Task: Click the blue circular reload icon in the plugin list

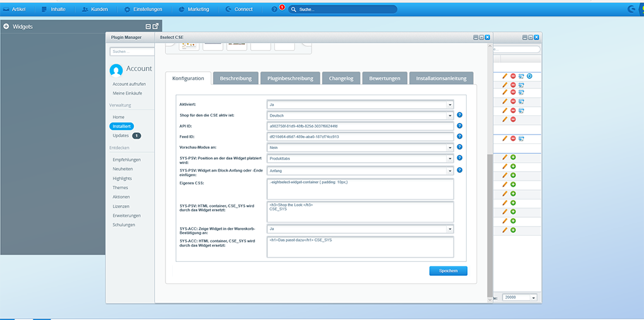Action: pos(530,76)
